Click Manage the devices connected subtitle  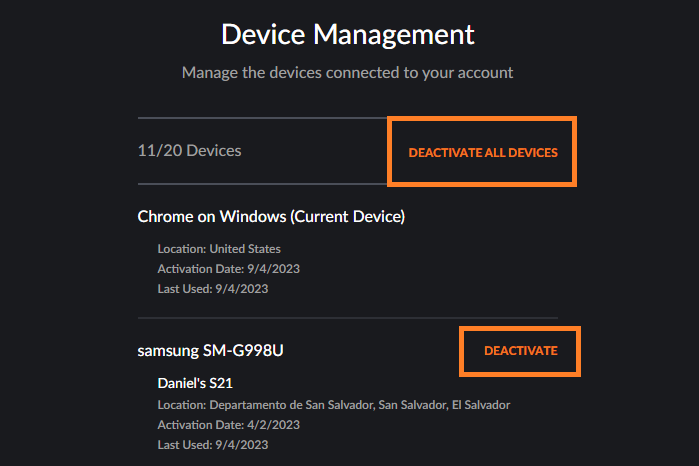point(347,73)
